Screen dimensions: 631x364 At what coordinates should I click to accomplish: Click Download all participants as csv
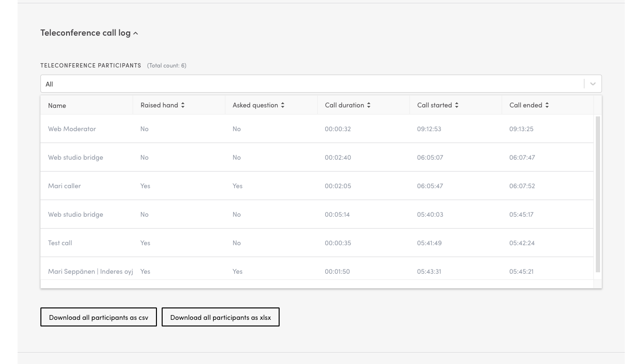pos(98,317)
